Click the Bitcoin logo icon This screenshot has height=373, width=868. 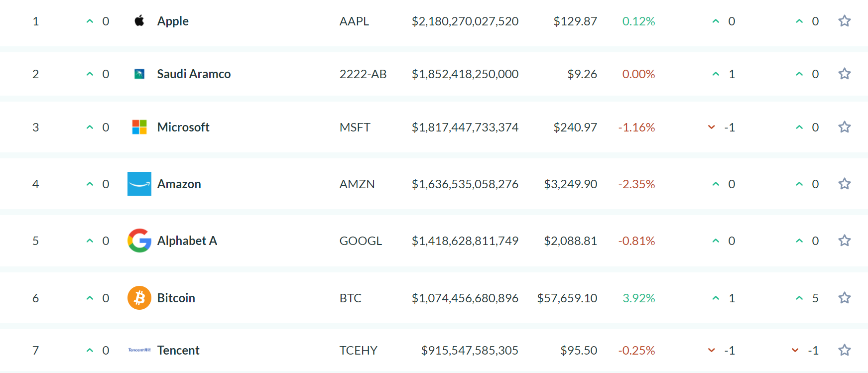(x=139, y=298)
